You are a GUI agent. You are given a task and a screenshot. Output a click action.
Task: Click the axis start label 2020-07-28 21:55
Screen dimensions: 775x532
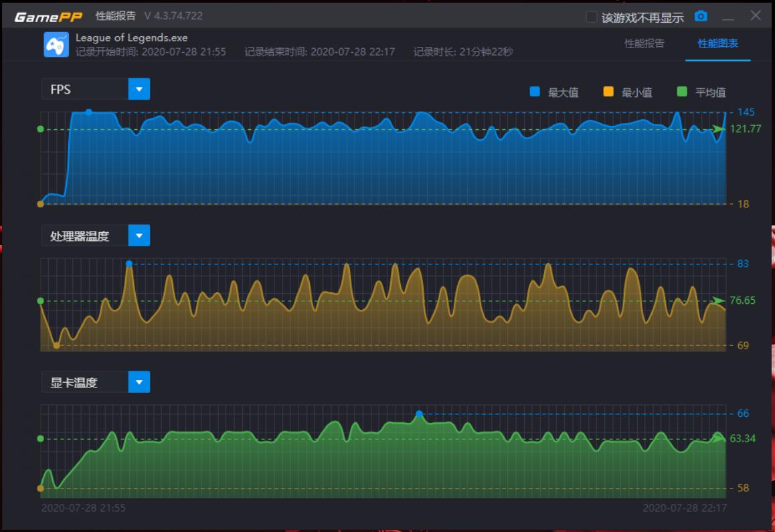(83, 508)
